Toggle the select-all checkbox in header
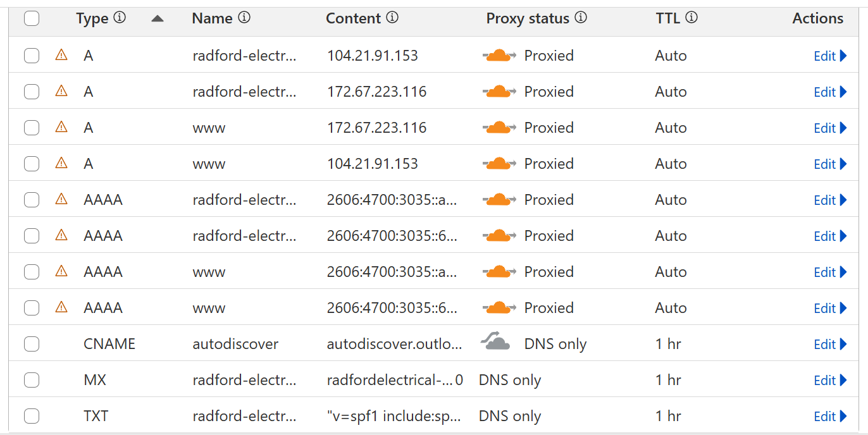This screenshot has height=435, width=868. tap(32, 19)
